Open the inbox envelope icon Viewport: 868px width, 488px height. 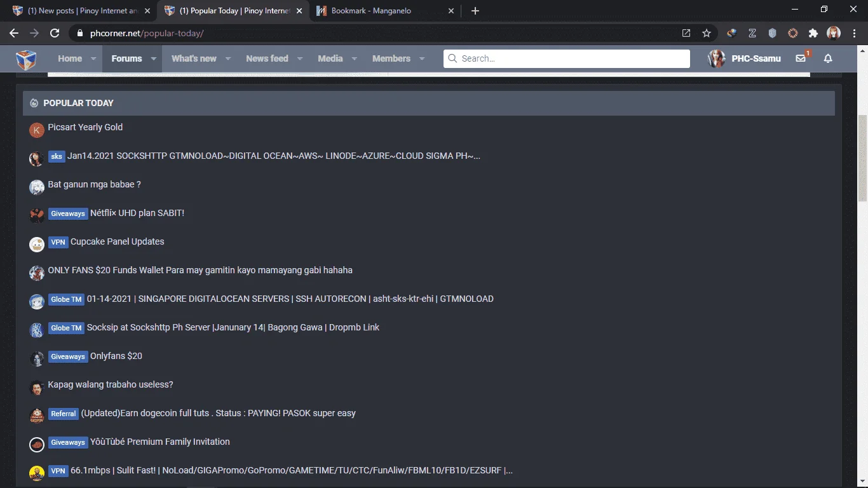click(x=801, y=58)
